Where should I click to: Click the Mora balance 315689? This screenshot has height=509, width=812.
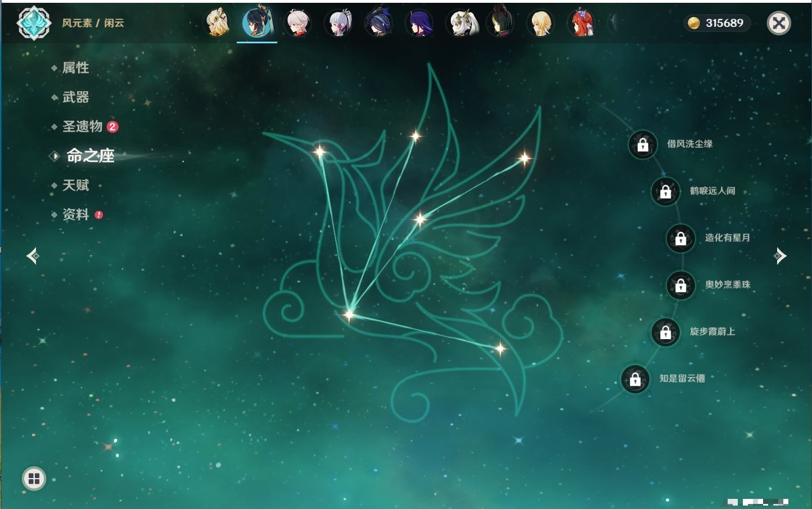(724, 23)
